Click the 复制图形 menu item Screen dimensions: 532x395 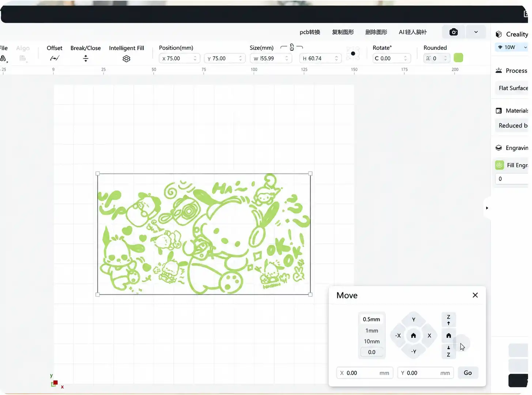(343, 32)
